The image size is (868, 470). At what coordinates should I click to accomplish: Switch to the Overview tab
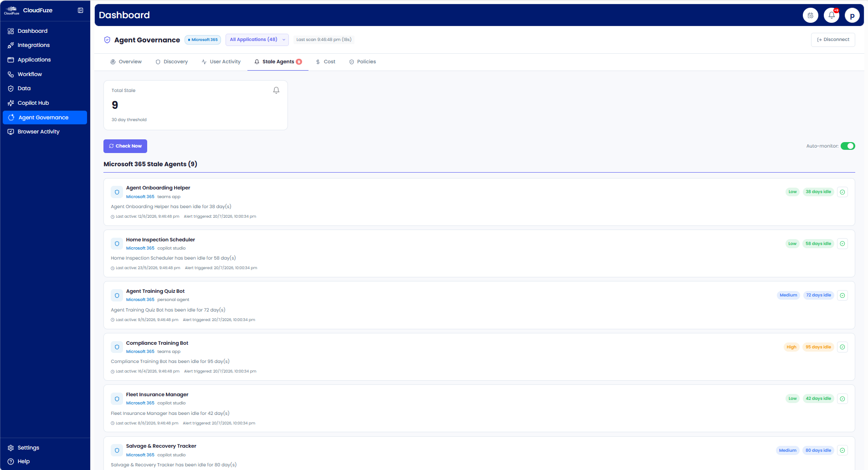pos(126,61)
